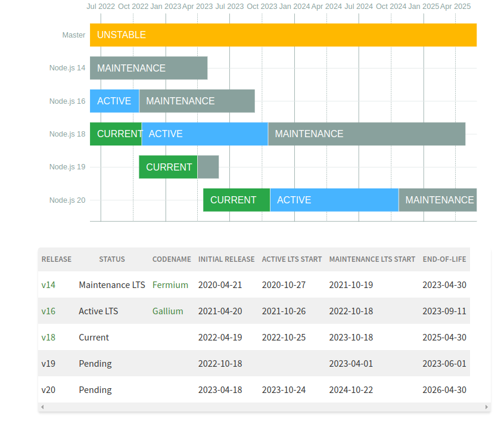This screenshot has height=424, width=504.
Task: Click the STATUS column header
Action: pyautogui.click(x=112, y=259)
